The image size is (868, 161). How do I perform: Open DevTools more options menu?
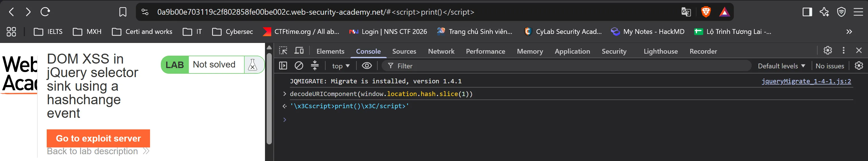843,50
